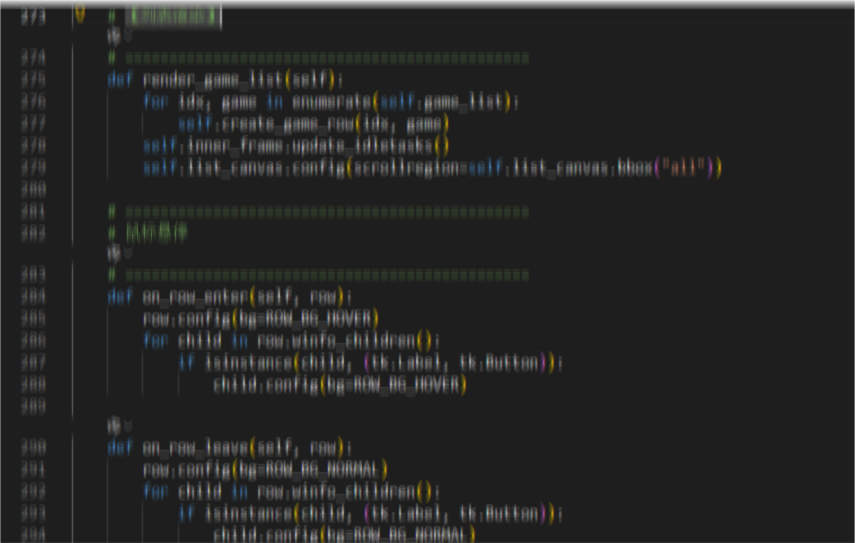Click the inline icon below line 273
This screenshot has height=543, width=855.
[113, 36]
